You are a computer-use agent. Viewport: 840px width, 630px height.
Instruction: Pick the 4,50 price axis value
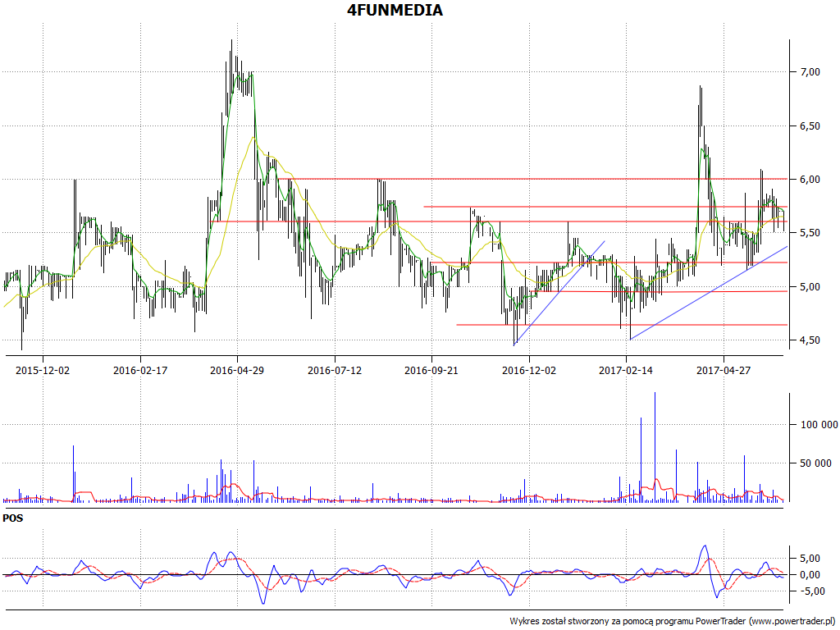(x=810, y=340)
